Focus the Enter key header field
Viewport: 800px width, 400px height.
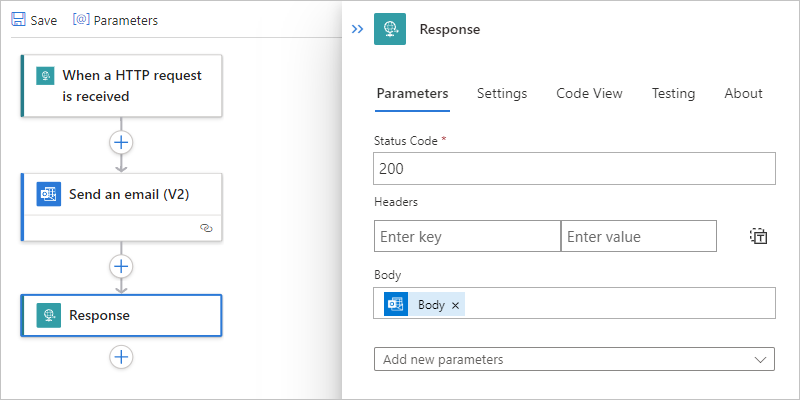click(466, 236)
